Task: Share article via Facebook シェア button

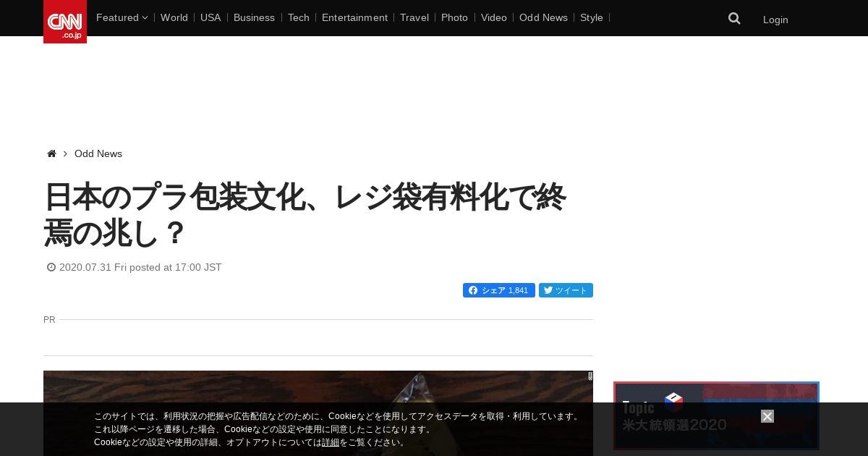Action: point(499,290)
